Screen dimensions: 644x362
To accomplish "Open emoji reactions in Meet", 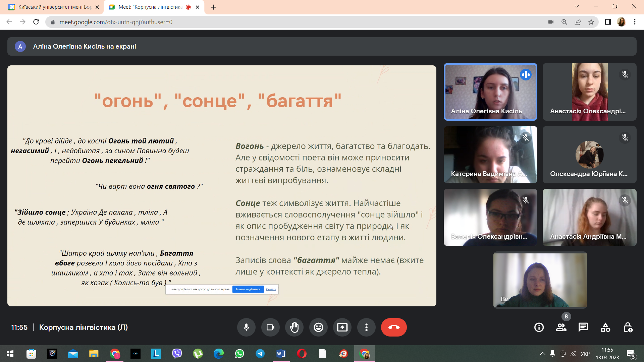I will coord(318,327).
